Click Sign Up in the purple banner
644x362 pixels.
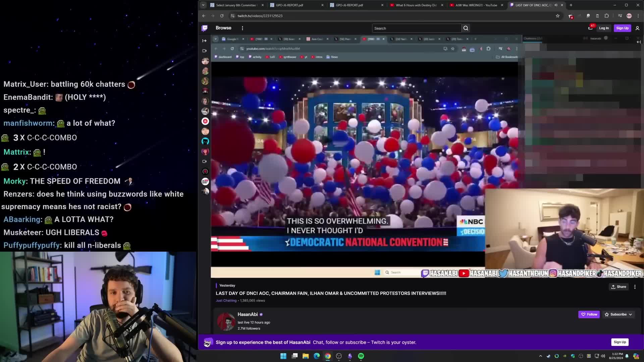tap(620, 342)
